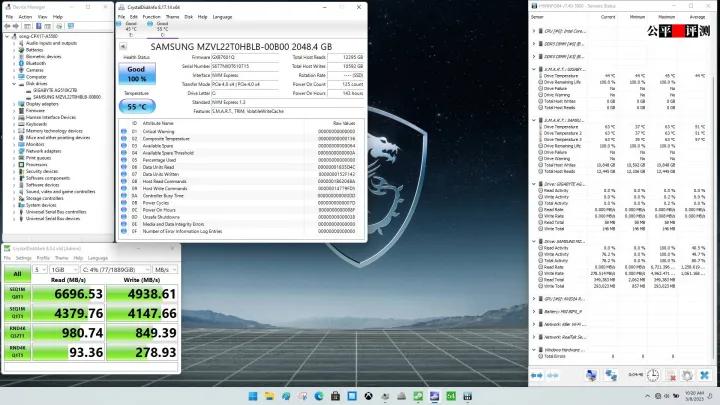Open Microsoft Edge from the taskbar
Screen dimensions: 720x405
(x=319, y=396)
